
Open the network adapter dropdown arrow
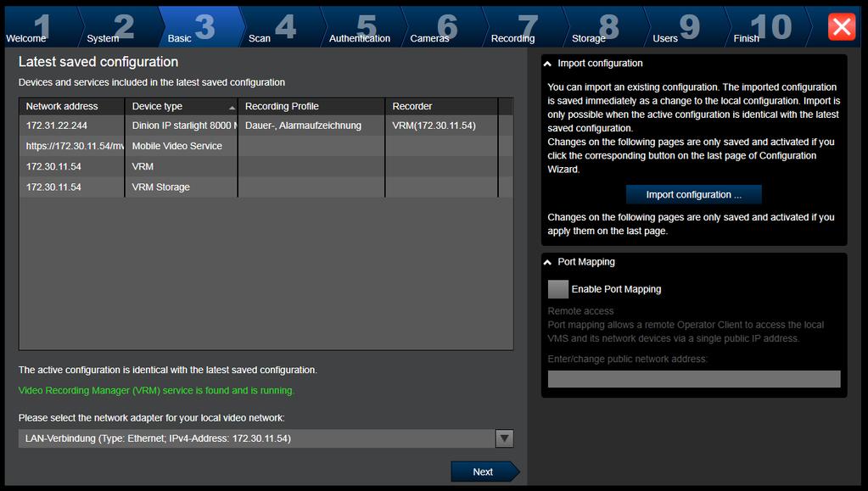[504, 438]
